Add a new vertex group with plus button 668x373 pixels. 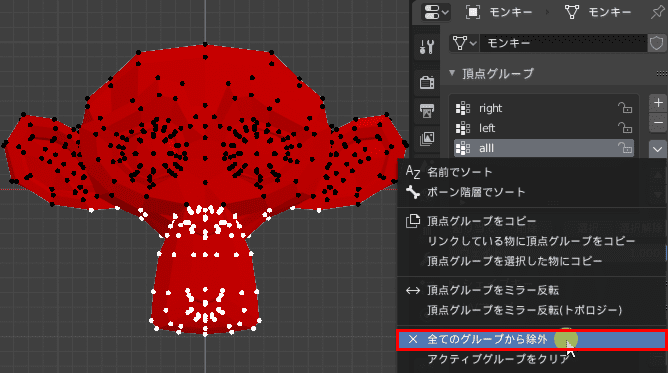(658, 103)
